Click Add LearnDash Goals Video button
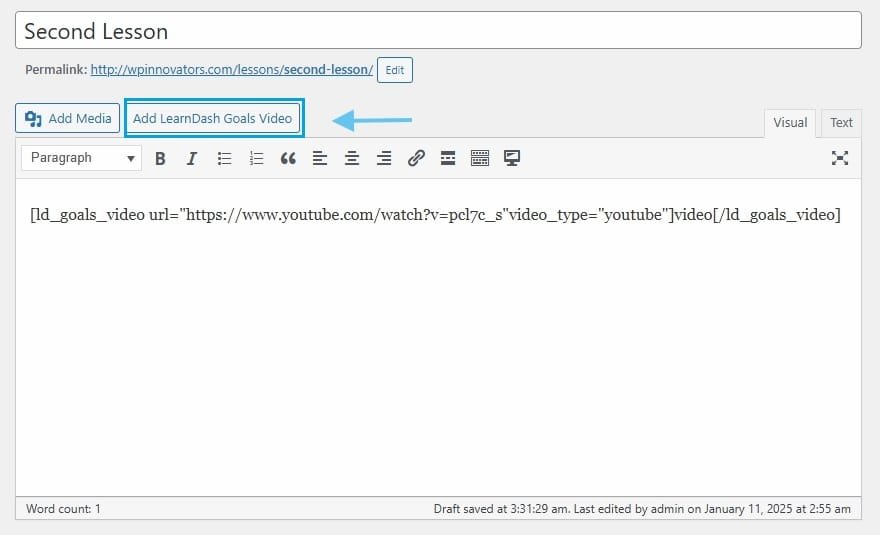This screenshot has height=535, width=880. pos(213,118)
